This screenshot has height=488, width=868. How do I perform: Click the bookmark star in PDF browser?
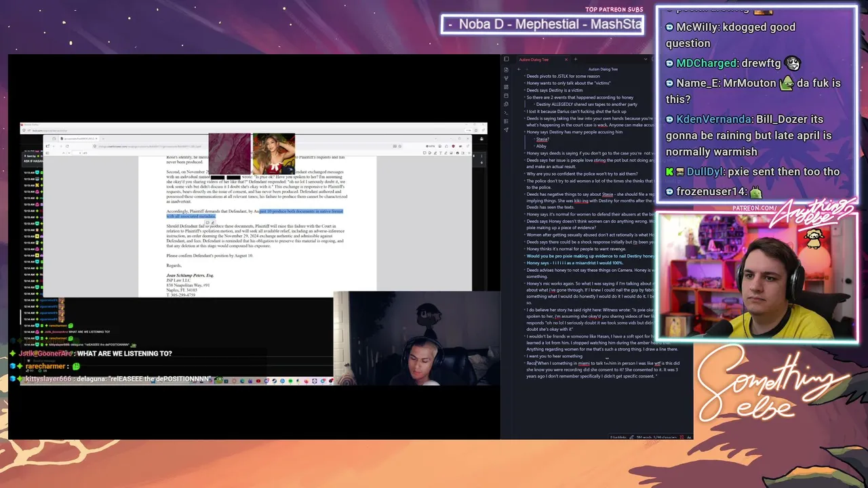point(400,146)
